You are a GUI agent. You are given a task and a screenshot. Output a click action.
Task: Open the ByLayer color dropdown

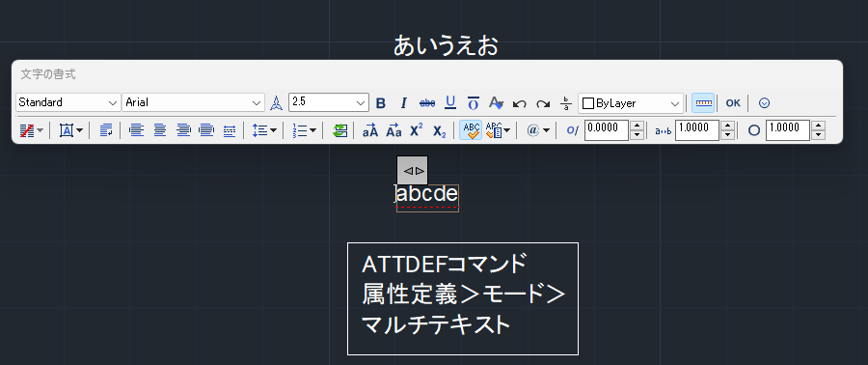point(631,103)
